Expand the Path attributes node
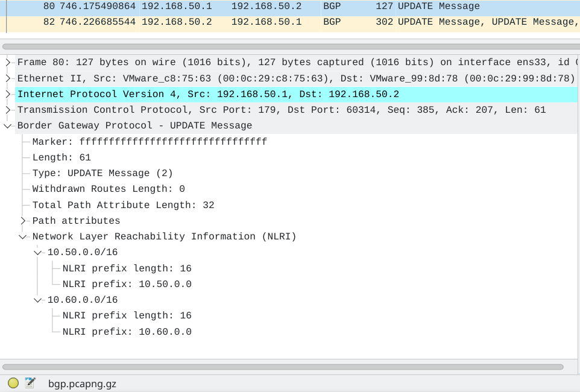Viewport: 580px width, 392px height. click(23, 220)
